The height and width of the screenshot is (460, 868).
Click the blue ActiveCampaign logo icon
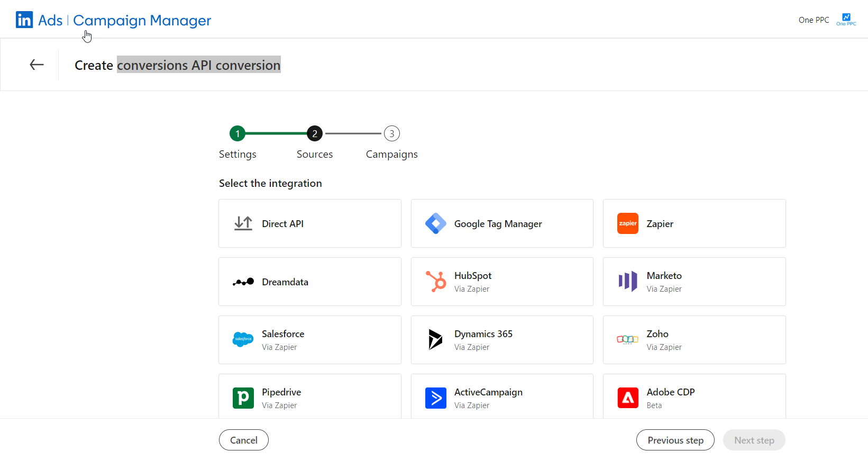pyautogui.click(x=436, y=398)
